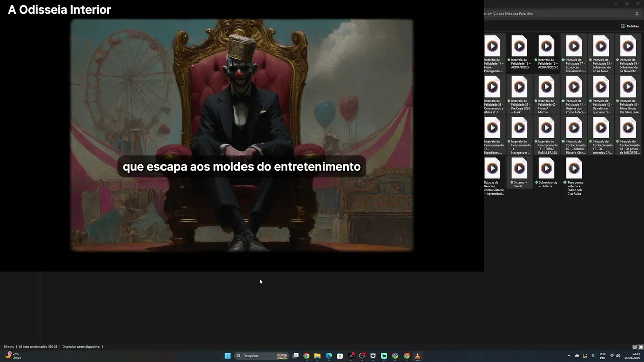This screenshot has width=644, height=362.
Task: Open the Windows Start menu
Action: (x=227, y=356)
